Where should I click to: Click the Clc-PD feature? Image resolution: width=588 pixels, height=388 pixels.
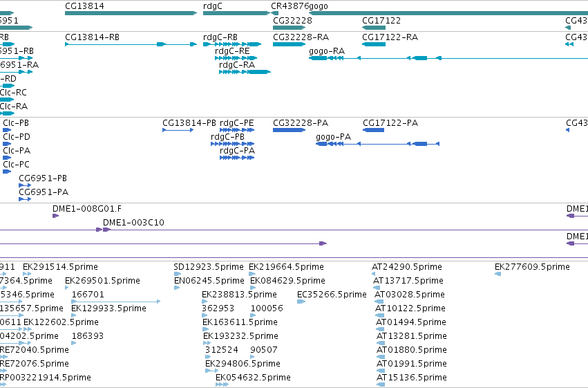point(7,144)
